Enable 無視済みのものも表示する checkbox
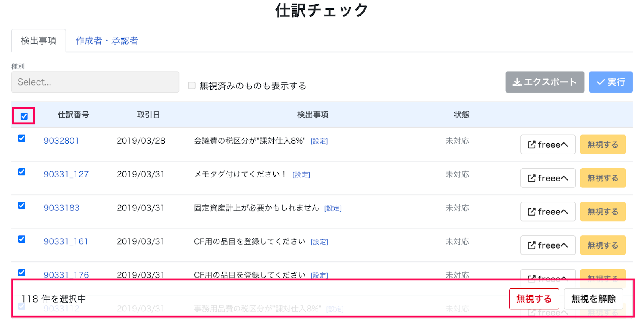 192,86
